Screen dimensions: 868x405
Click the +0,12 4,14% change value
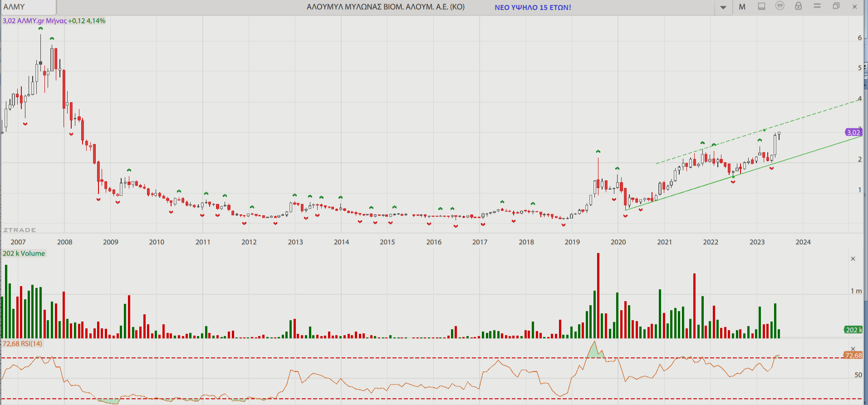click(x=87, y=21)
